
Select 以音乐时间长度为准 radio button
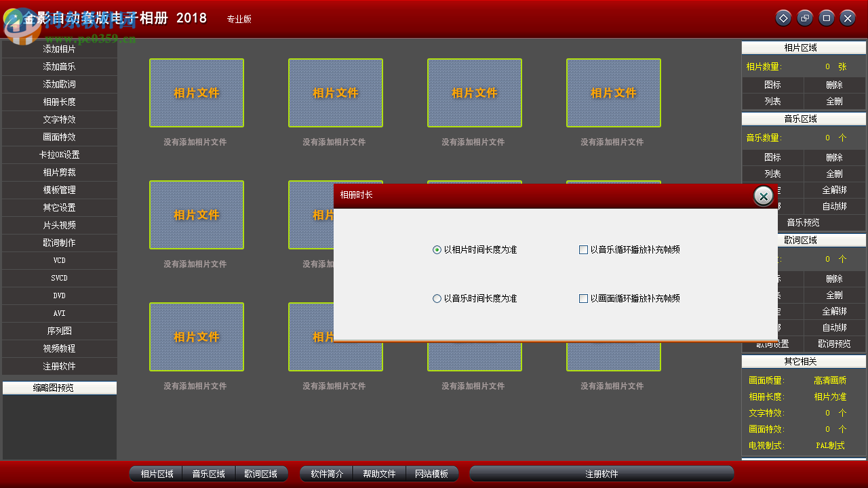[475, 299]
